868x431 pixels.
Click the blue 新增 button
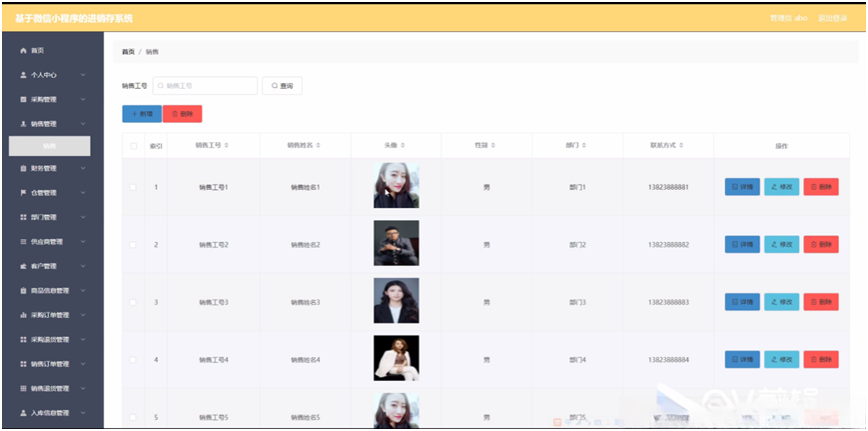click(142, 114)
